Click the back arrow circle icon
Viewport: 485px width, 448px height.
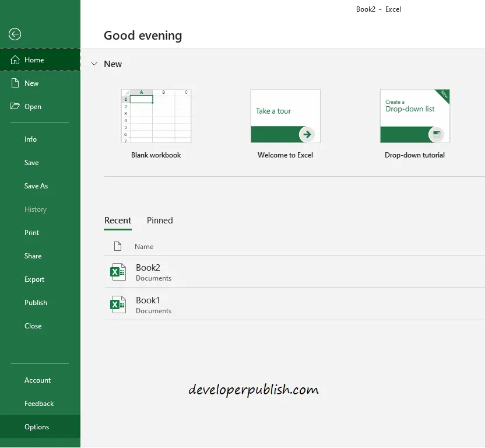(15, 34)
